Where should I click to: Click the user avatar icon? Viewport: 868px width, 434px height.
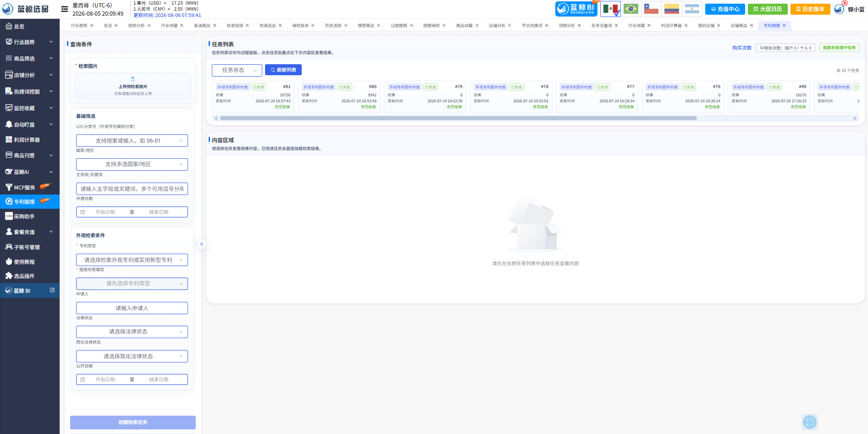coord(839,9)
